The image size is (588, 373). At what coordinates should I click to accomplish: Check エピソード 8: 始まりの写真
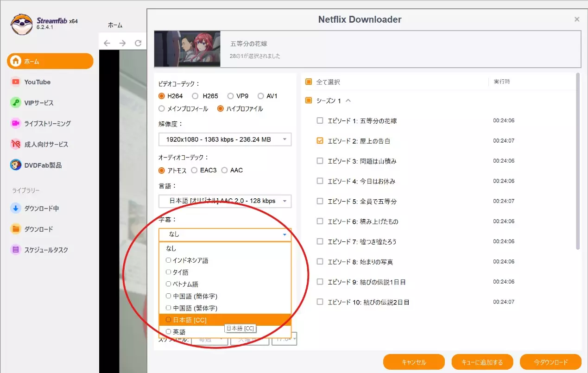320,262
